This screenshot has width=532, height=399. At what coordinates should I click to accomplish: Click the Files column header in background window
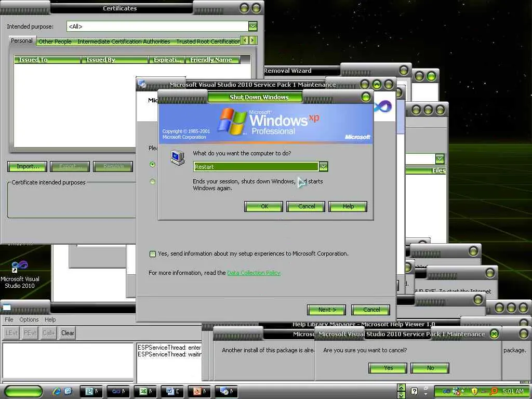click(426, 170)
